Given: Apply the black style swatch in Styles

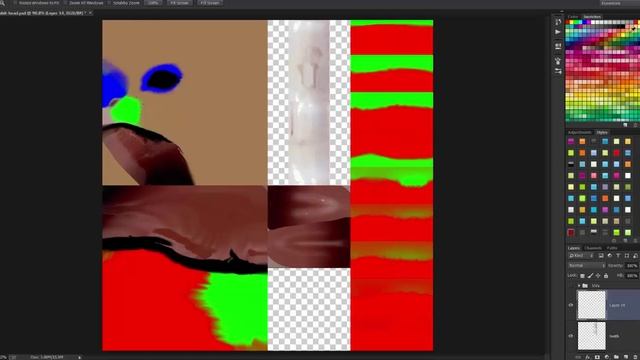Looking at the screenshot, I should tap(571, 164).
